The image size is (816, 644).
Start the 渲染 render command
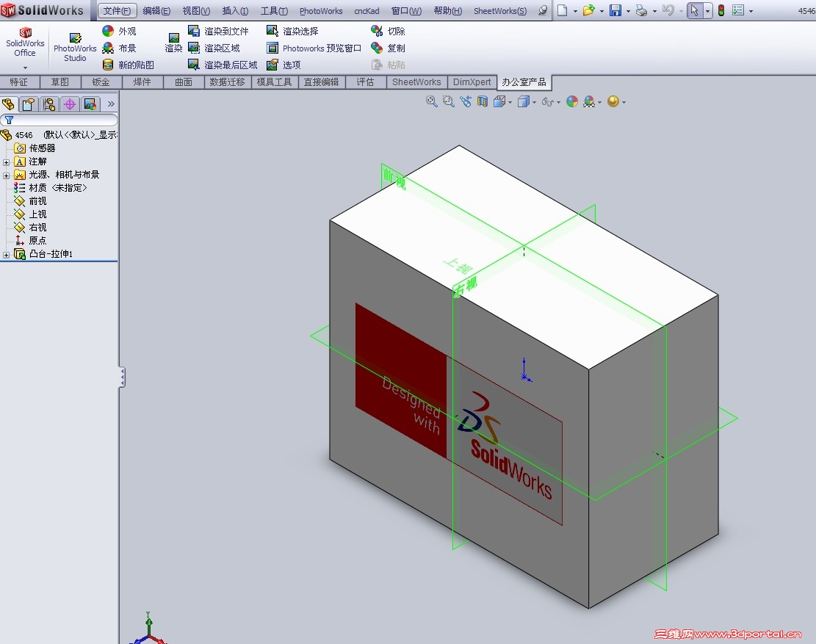(x=173, y=43)
